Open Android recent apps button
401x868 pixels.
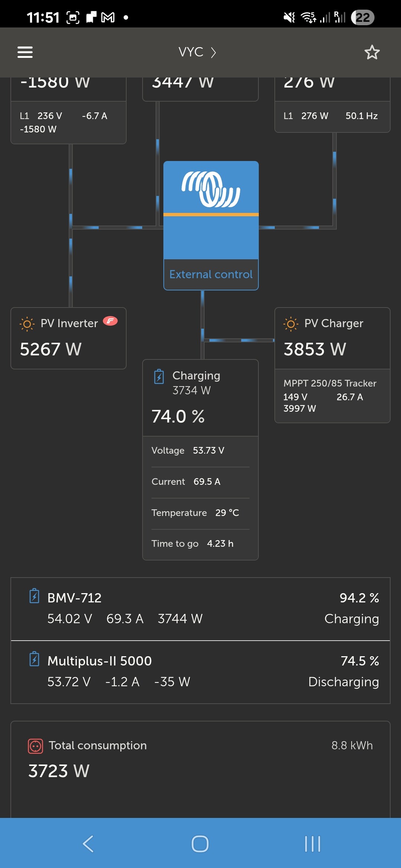pyautogui.click(x=313, y=844)
